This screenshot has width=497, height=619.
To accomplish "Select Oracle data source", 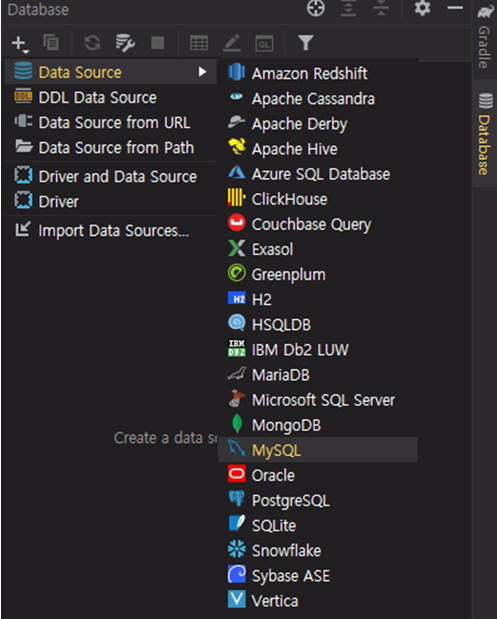I will [318, 475].
